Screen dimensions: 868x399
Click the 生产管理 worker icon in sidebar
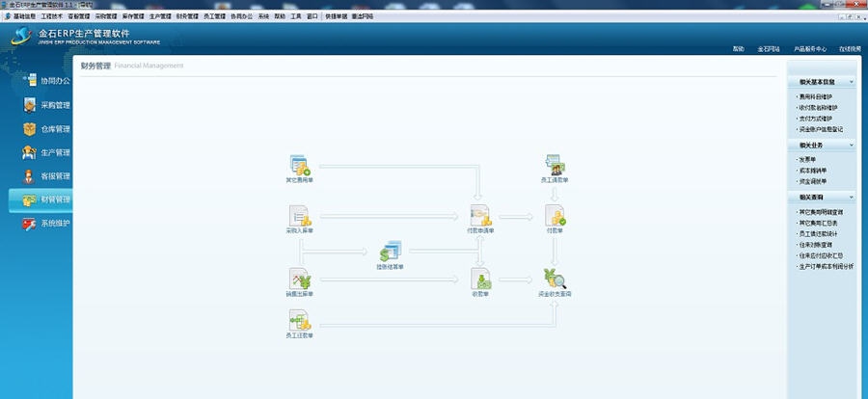tap(30, 152)
